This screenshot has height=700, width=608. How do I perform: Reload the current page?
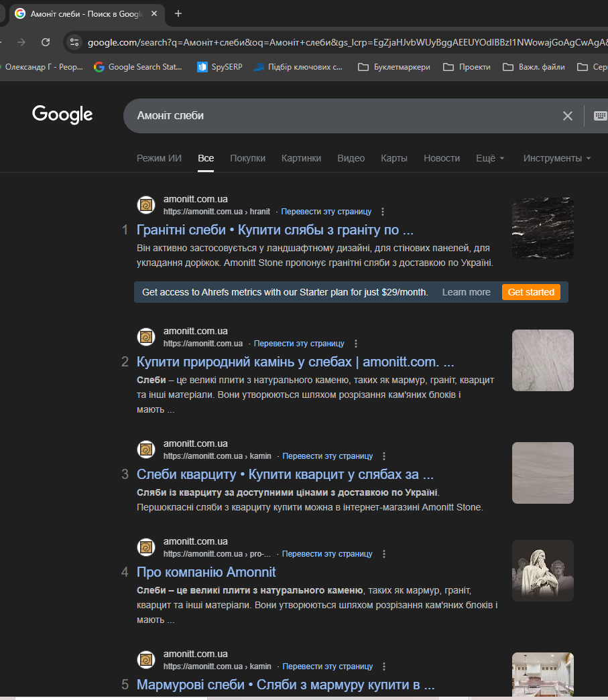pyautogui.click(x=46, y=42)
